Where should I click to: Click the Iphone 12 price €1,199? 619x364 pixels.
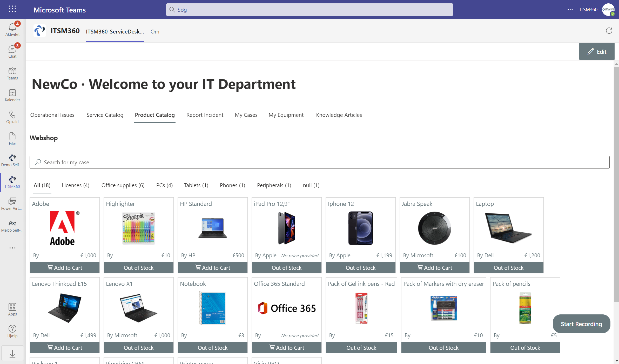384,255
